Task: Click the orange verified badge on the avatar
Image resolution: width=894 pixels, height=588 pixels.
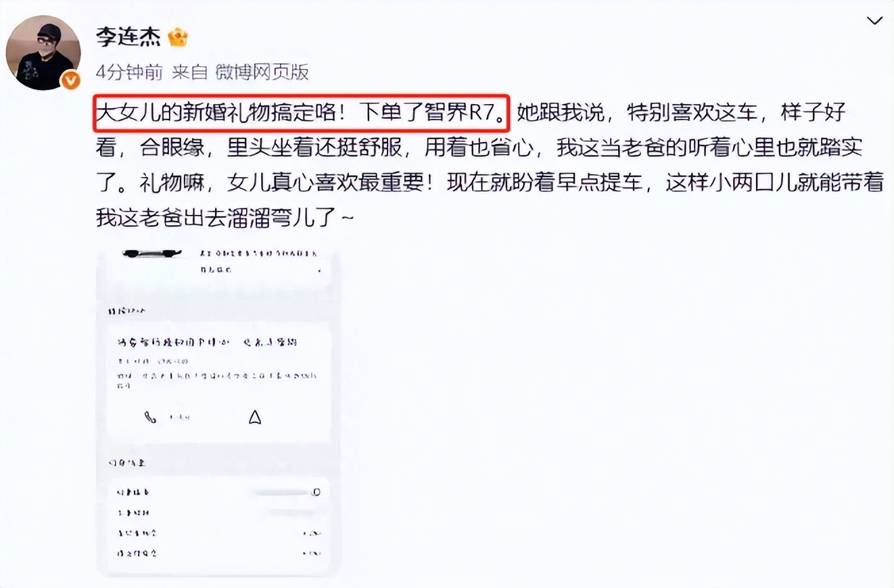Action: [x=70, y=80]
